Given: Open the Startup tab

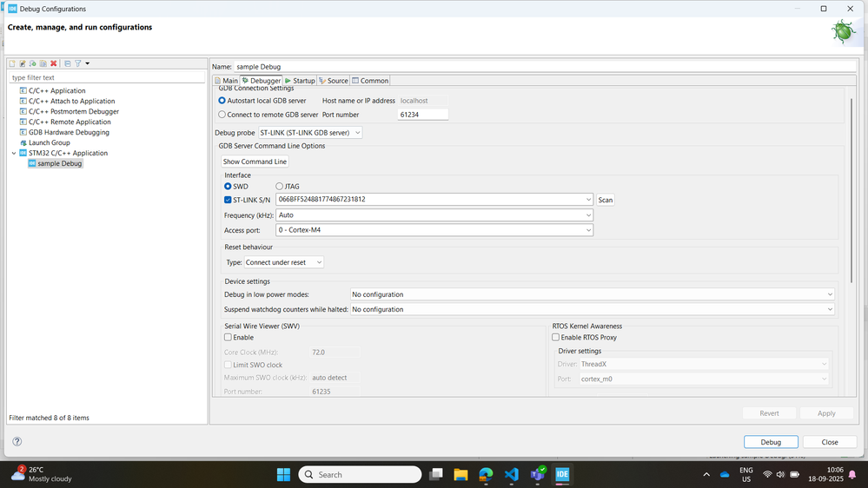Looking at the screenshot, I should 300,81.
